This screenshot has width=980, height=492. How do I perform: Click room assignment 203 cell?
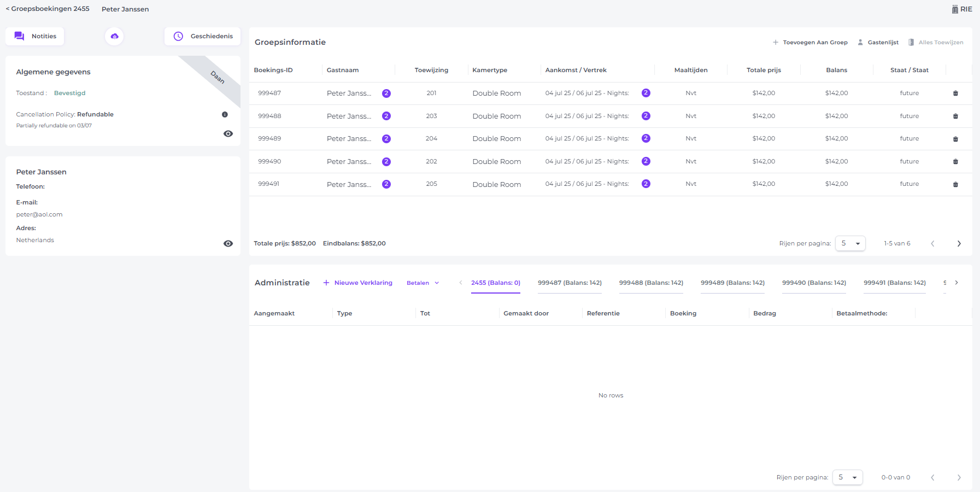pos(431,116)
